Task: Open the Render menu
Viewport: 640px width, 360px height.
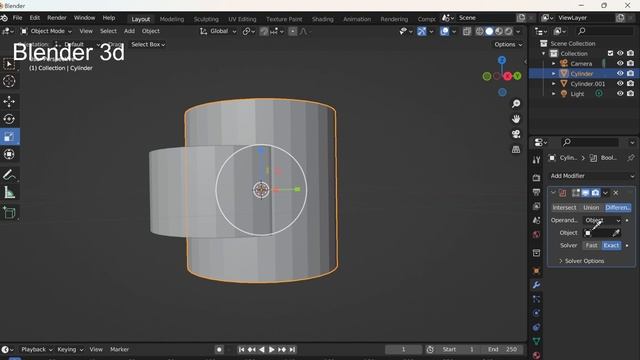Action: click(x=57, y=18)
